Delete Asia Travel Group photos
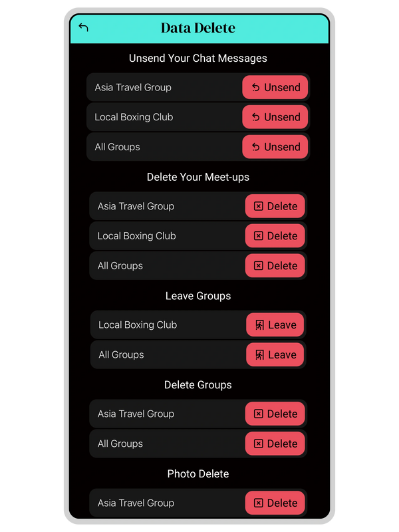The image size is (399, 532). pos(275,503)
